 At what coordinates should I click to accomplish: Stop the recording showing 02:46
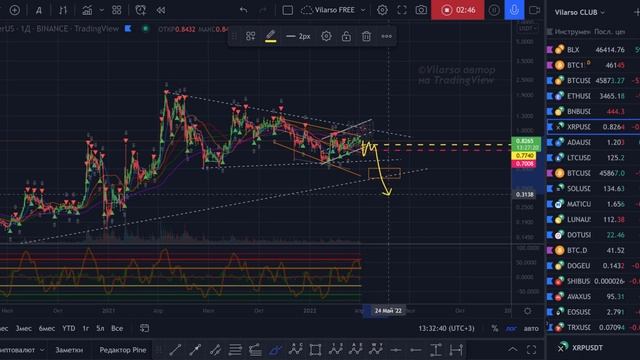pos(458,10)
